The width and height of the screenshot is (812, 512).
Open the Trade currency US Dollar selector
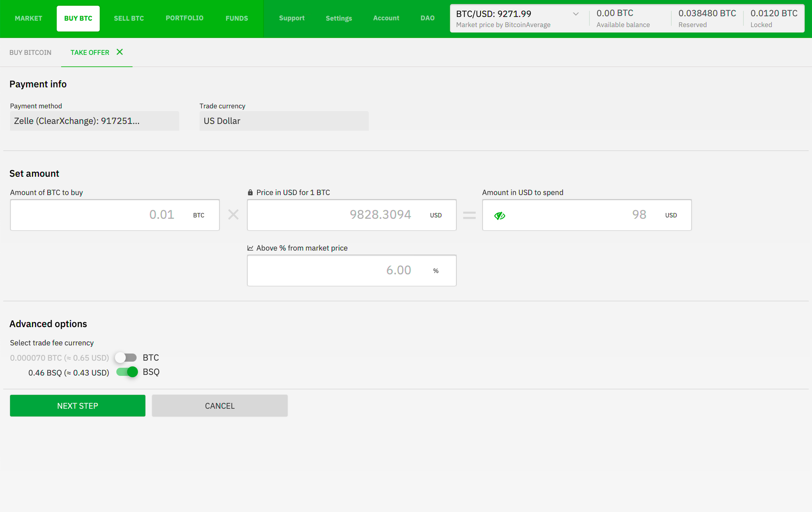pos(284,121)
